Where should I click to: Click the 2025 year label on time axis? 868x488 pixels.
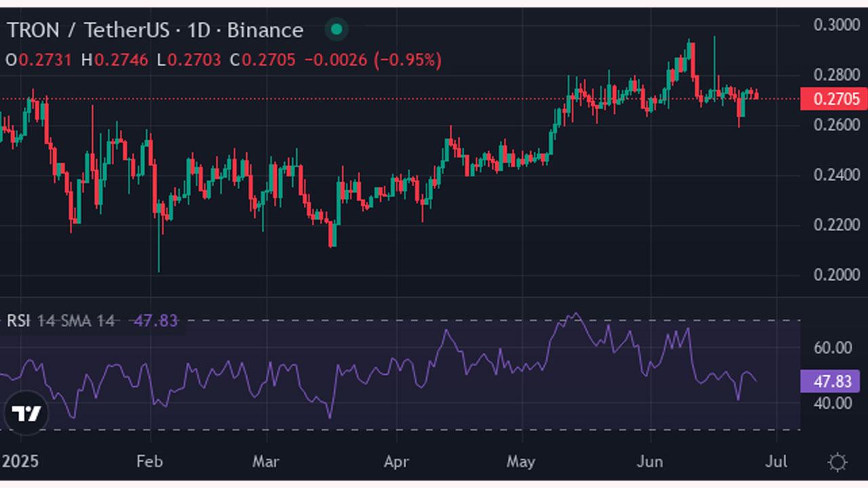tap(20, 462)
